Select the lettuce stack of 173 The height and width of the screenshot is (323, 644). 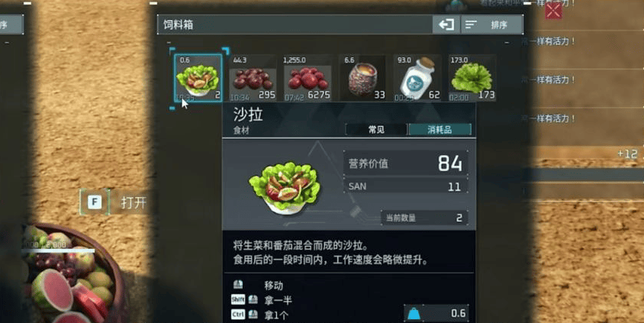coord(472,78)
